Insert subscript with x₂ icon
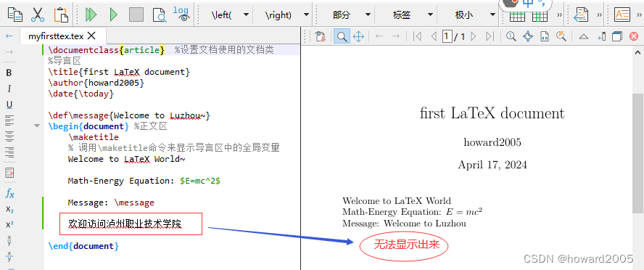The image size is (644, 270). click(x=9, y=209)
